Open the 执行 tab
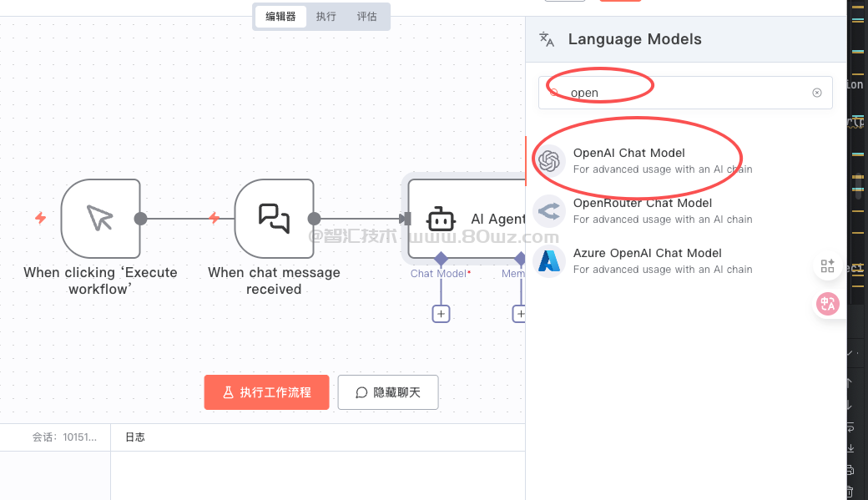The height and width of the screenshot is (500, 868). [x=326, y=16]
